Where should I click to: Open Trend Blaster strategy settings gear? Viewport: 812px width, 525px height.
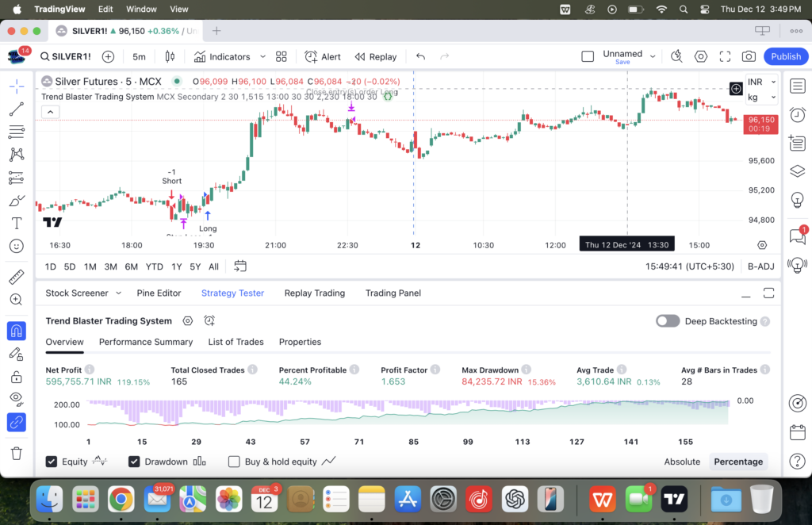(187, 321)
